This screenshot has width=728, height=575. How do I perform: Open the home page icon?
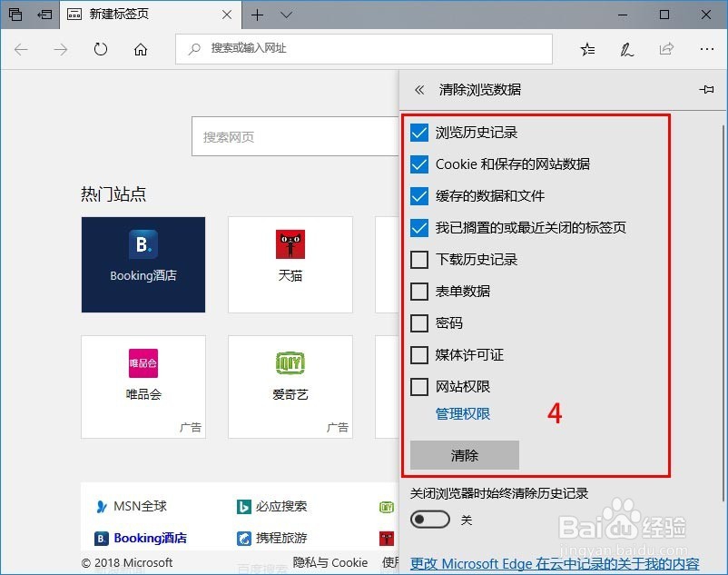click(139, 49)
